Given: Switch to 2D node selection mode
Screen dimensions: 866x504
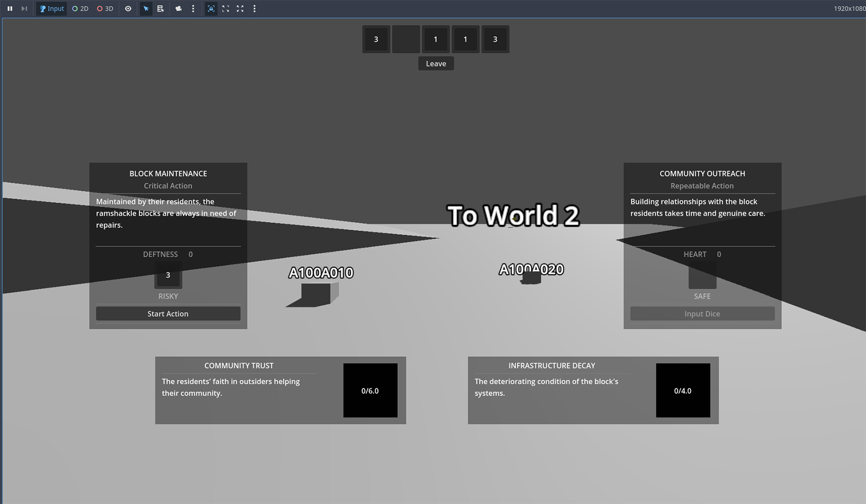Looking at the screenshot, I should pos(80,9).
